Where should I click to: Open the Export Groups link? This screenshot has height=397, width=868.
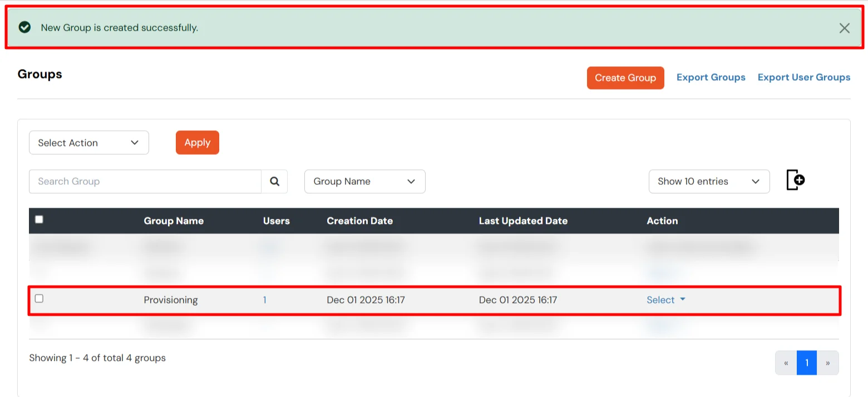coord(711,77)
